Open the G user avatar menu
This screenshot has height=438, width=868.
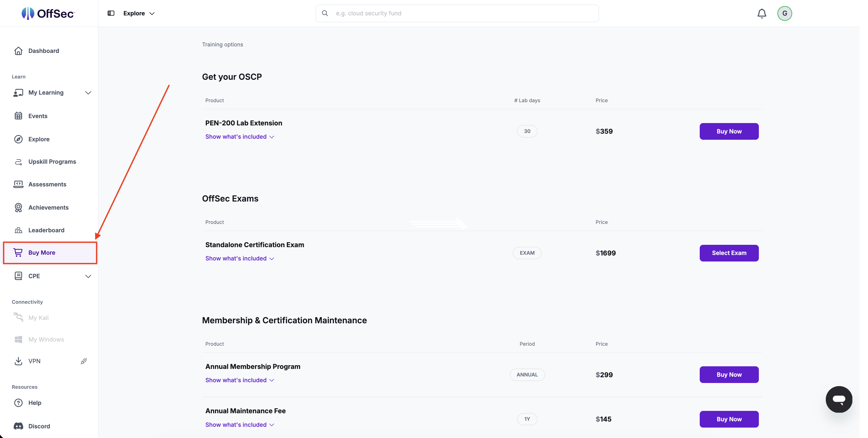pyautogui.click(x=784, y=14)
